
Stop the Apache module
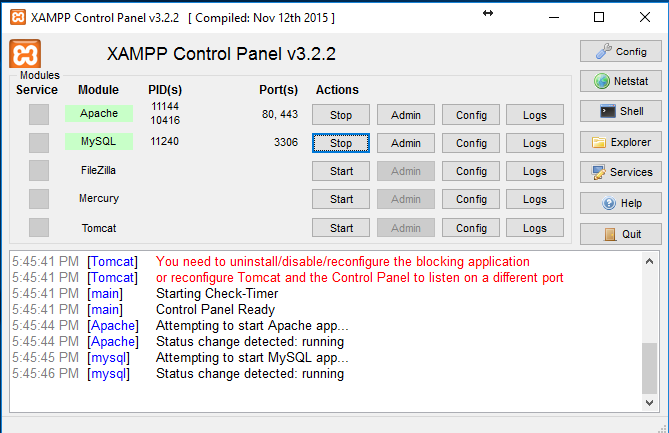[341, 115]
